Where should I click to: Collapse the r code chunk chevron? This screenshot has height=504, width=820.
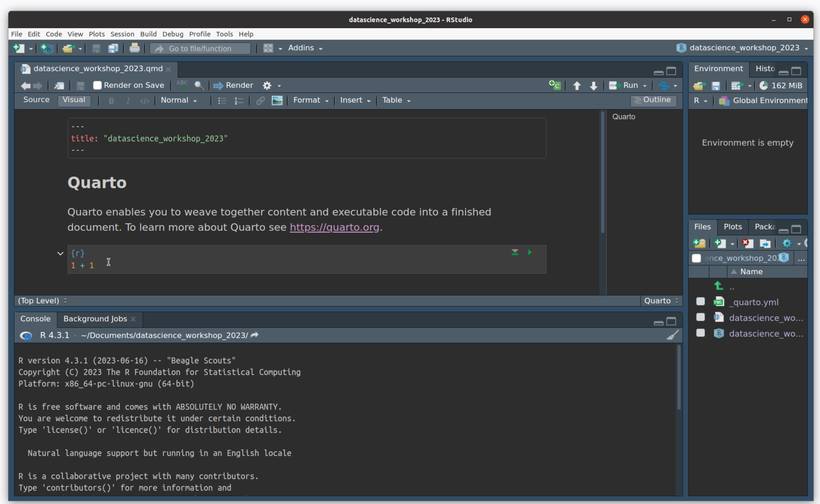pos(60,254)
